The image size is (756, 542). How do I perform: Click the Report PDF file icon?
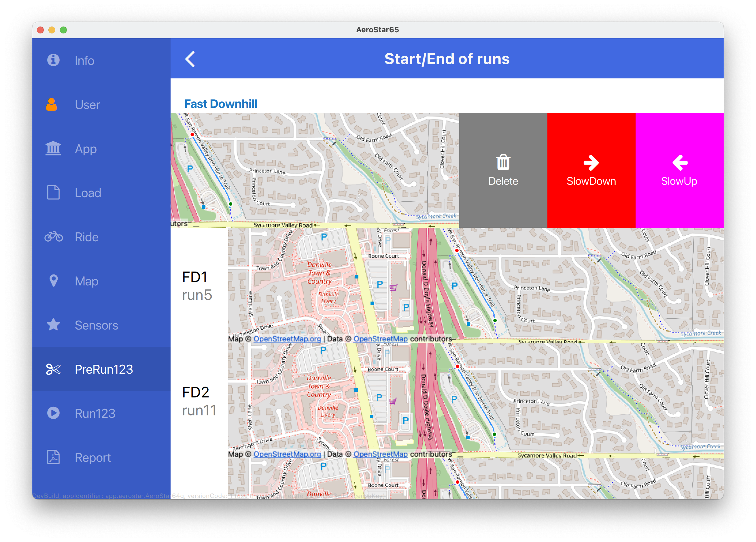[x=53, y=457]
